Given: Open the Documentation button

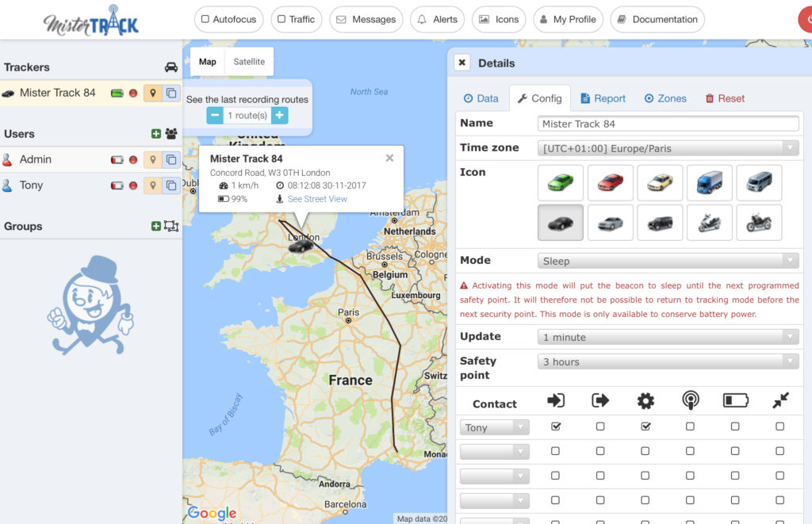Looking at the screenshot, I should [657, 19].
